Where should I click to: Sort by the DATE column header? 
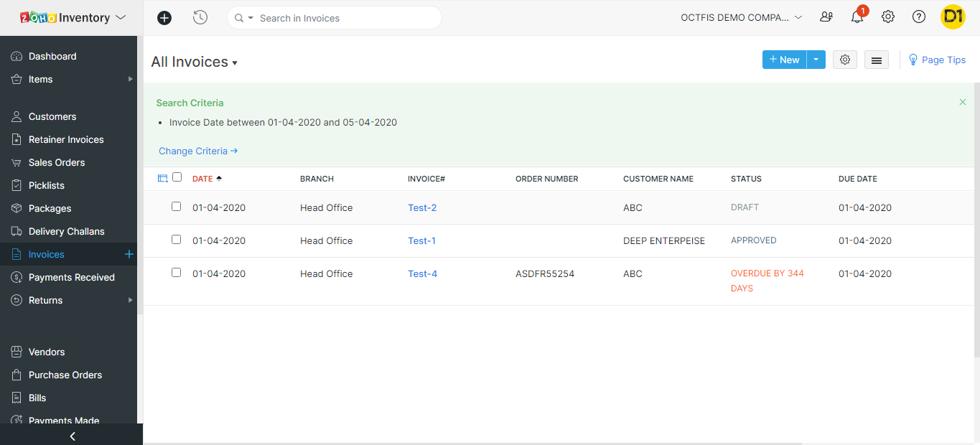tap(202, 179)
